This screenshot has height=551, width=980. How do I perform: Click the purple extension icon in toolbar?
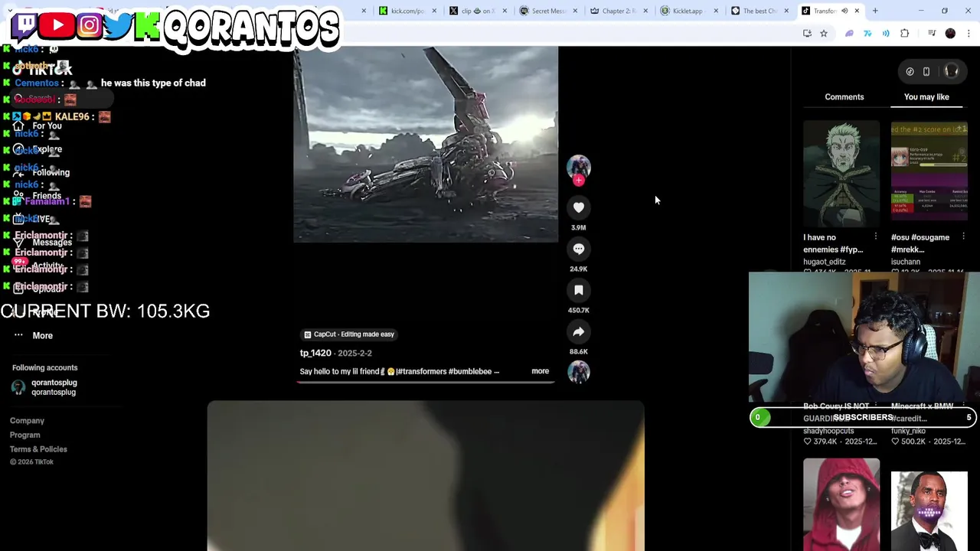tap(849, 33)
